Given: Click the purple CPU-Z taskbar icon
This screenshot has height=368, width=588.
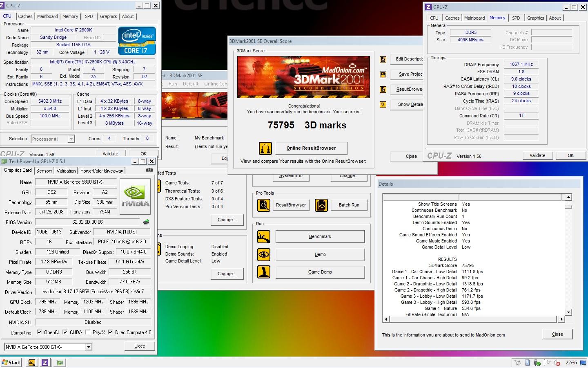Looking at the screenshot, I should 45,362.
